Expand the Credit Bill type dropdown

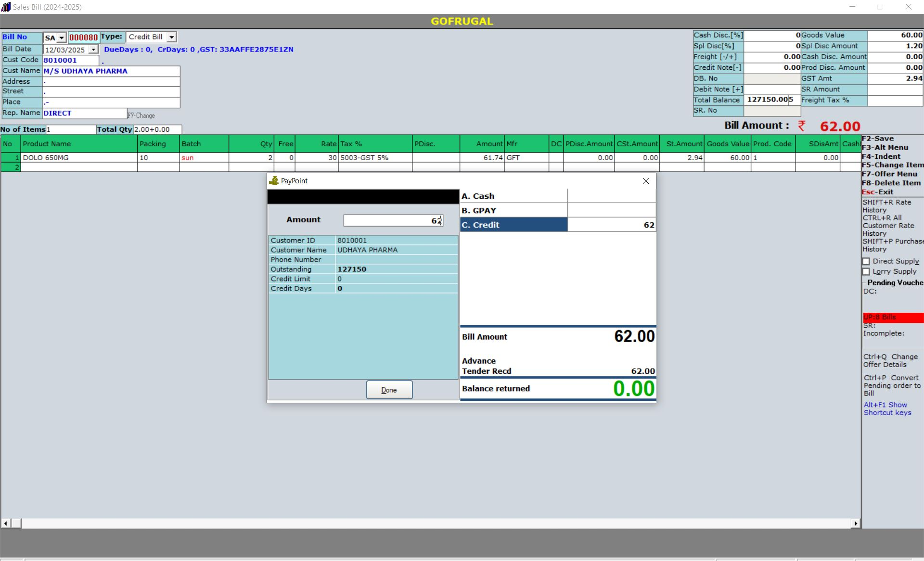coord(172,37)
